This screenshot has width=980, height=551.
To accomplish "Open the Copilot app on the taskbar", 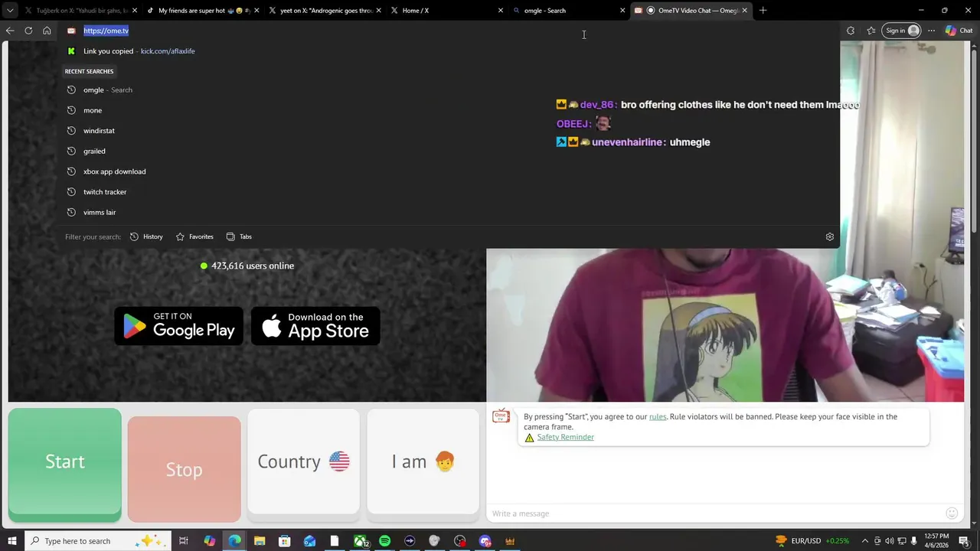I will (209, 541).
